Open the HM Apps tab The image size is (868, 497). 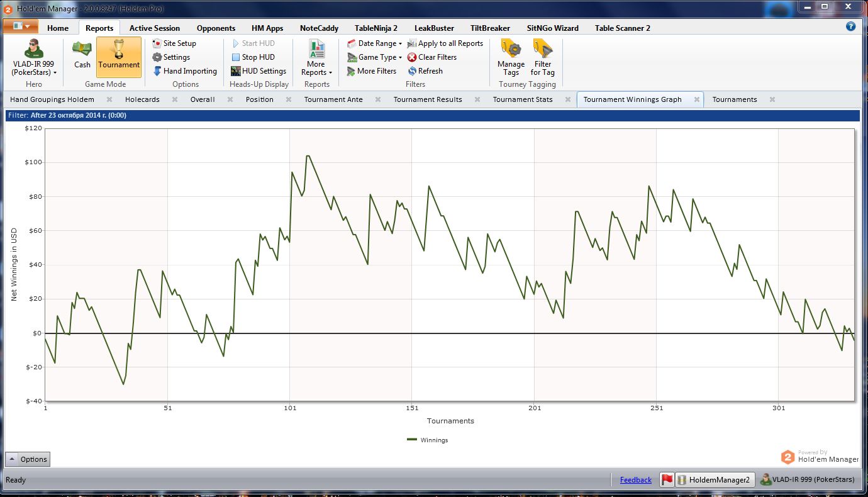pos(267,28)
